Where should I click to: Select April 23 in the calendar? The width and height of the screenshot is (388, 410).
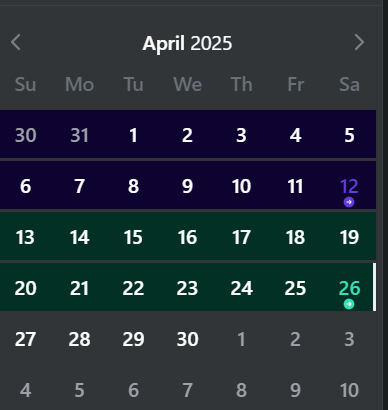[x=187, y=288]
